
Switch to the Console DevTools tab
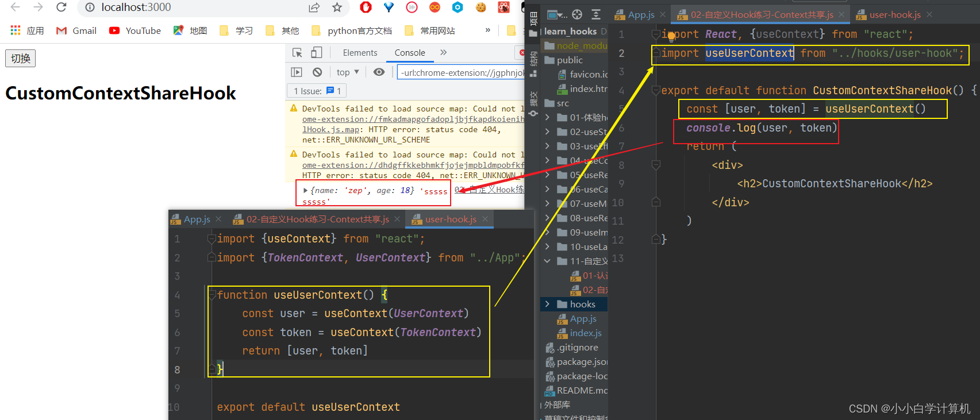(x=410, y=53)
